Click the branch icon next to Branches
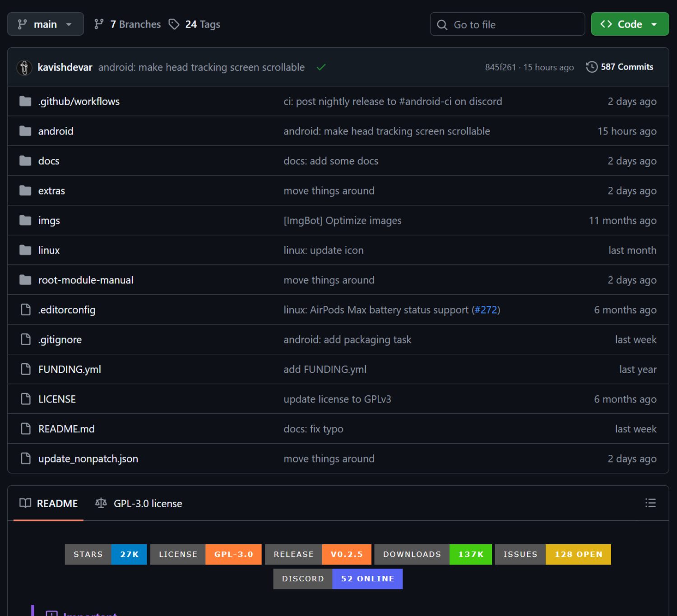This screenshot has height=616, width=677. tap(99, 24)
